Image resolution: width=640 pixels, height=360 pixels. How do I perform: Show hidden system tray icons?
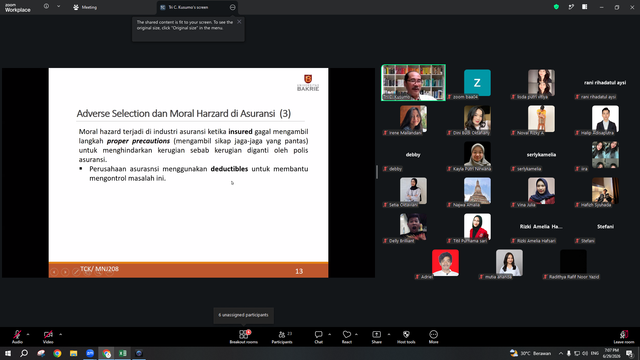point(561,353)
